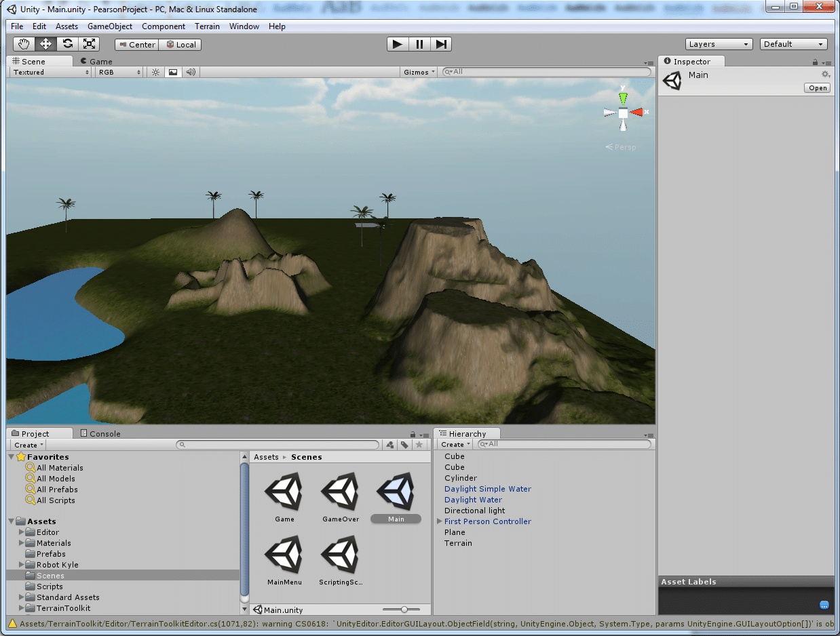
Task: Expand the First Person Controller object
Action: pyautogui.click(x=440, y=521)
